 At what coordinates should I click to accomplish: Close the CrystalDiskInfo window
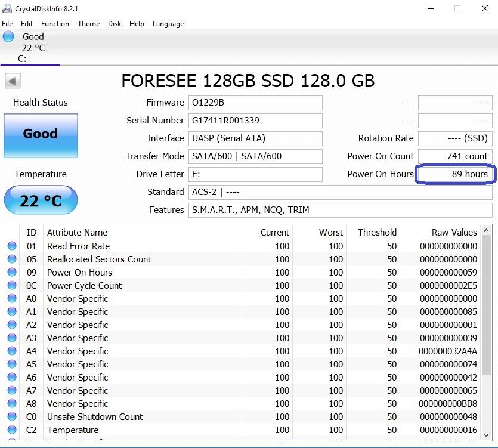[485, 8]
